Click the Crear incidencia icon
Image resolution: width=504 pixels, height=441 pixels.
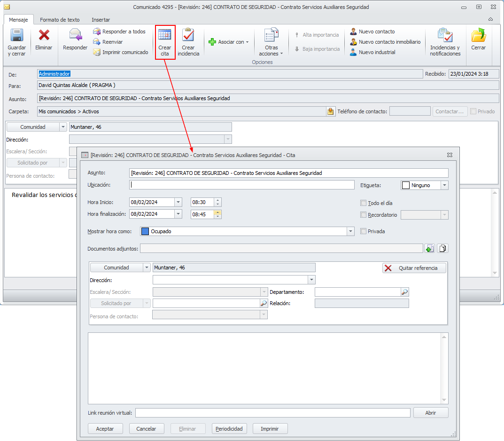click(x=188, y=35)
